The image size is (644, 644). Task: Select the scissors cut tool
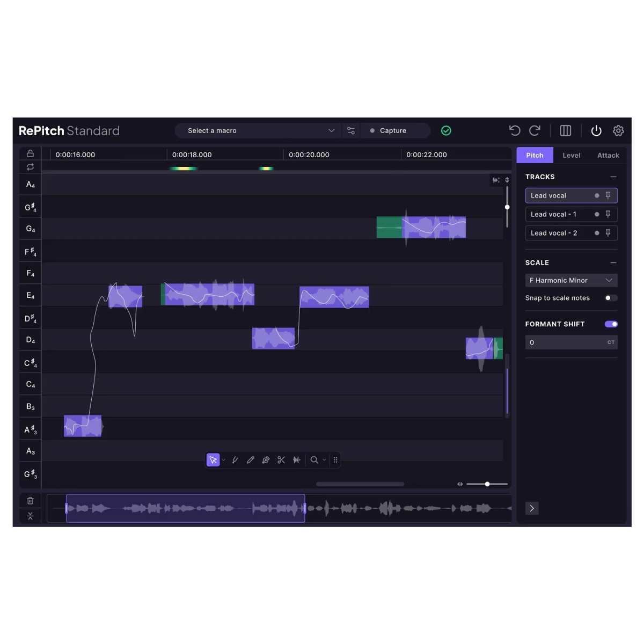click(281, 460)
